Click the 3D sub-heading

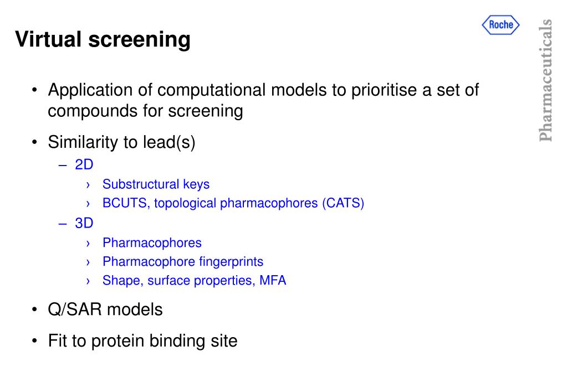tap(84, 223)
